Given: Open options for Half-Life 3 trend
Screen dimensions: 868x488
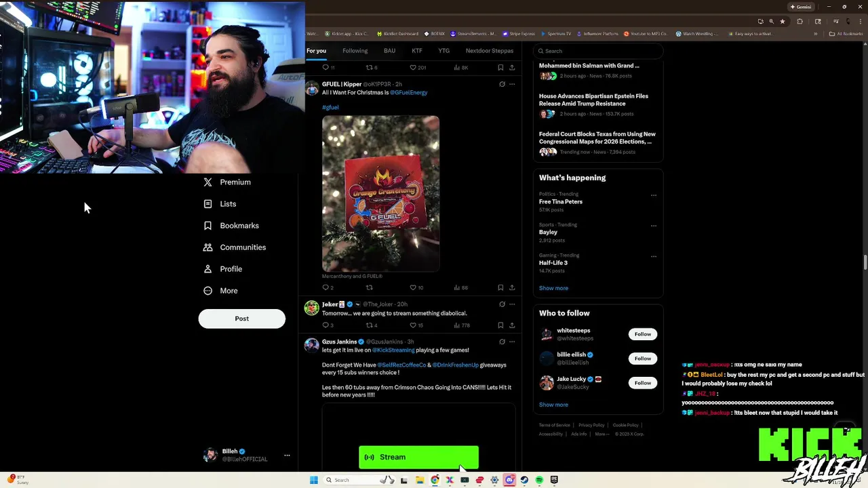Looking at the screenshot, I should (654, 256).
